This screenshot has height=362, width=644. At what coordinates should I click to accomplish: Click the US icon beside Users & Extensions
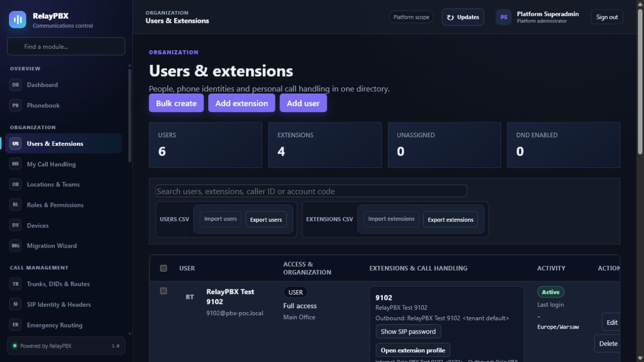[x=15, y=143]
